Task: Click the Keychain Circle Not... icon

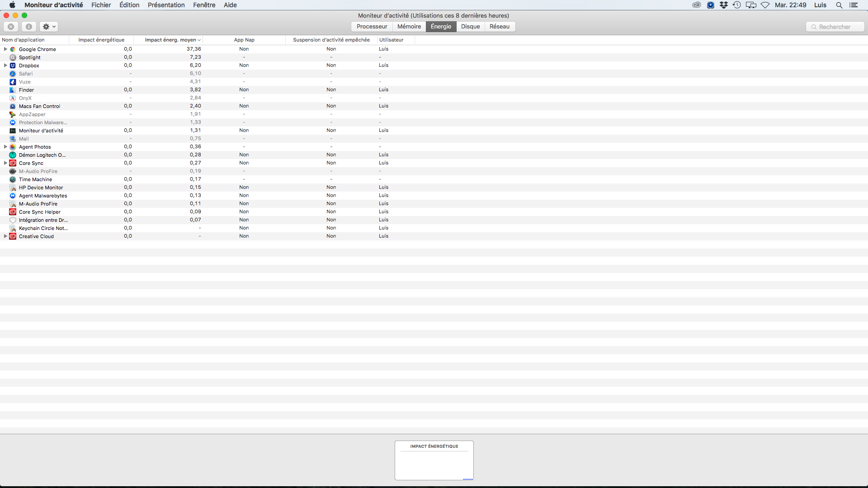Action: click(x=13, y=228)
